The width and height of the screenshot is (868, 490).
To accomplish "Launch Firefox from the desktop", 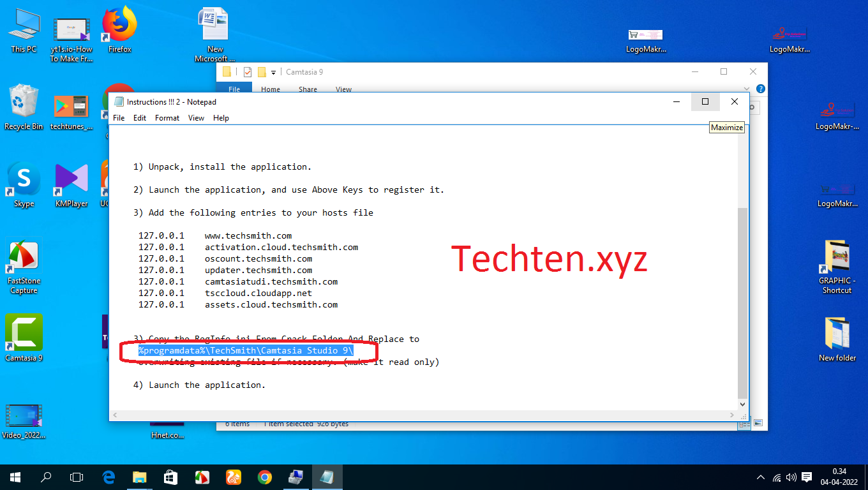I will tap(119, 31).
